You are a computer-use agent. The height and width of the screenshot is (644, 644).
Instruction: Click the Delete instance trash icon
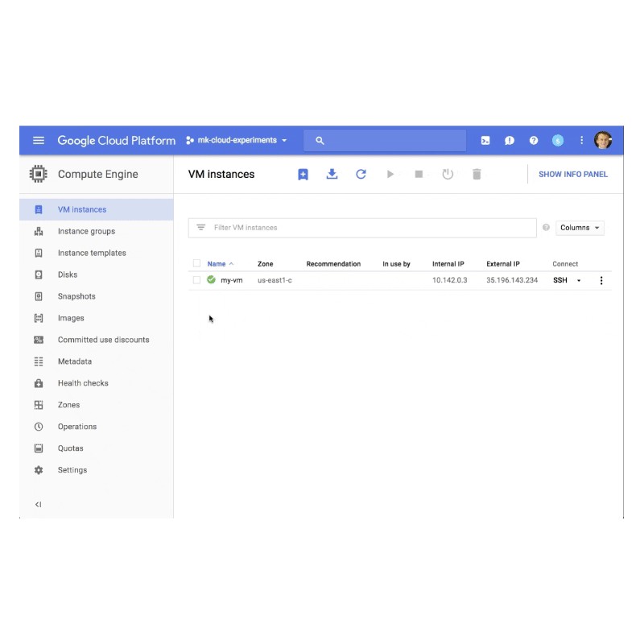coord(477,174)
